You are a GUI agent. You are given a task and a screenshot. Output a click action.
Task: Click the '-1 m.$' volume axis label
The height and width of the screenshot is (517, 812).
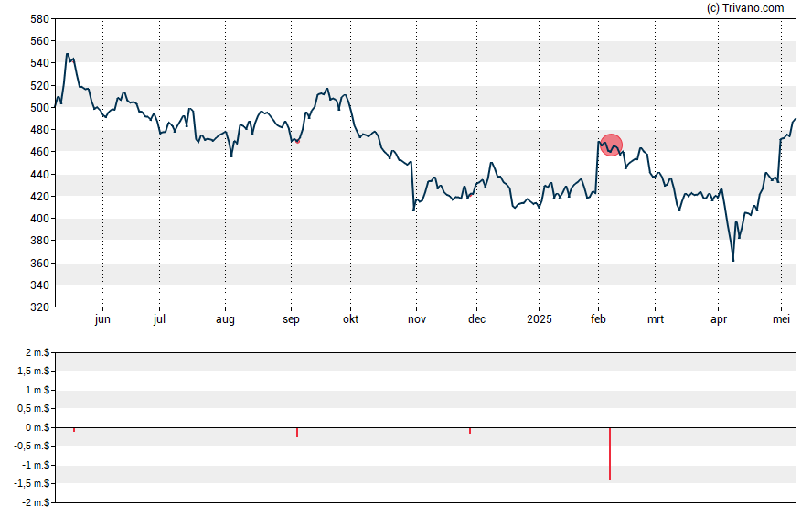(x=36, y=465)
